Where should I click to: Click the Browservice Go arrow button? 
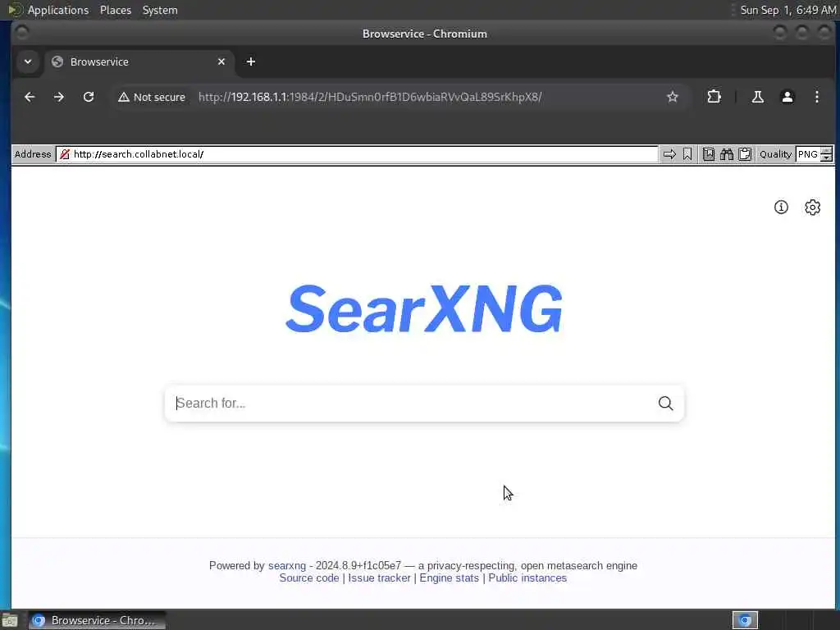(x=669, y=154)
